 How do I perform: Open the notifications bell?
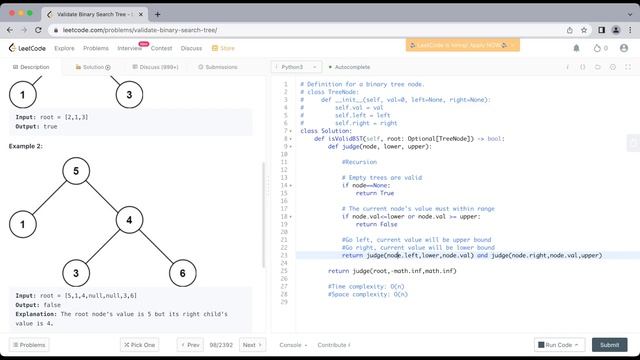[576, 48]
